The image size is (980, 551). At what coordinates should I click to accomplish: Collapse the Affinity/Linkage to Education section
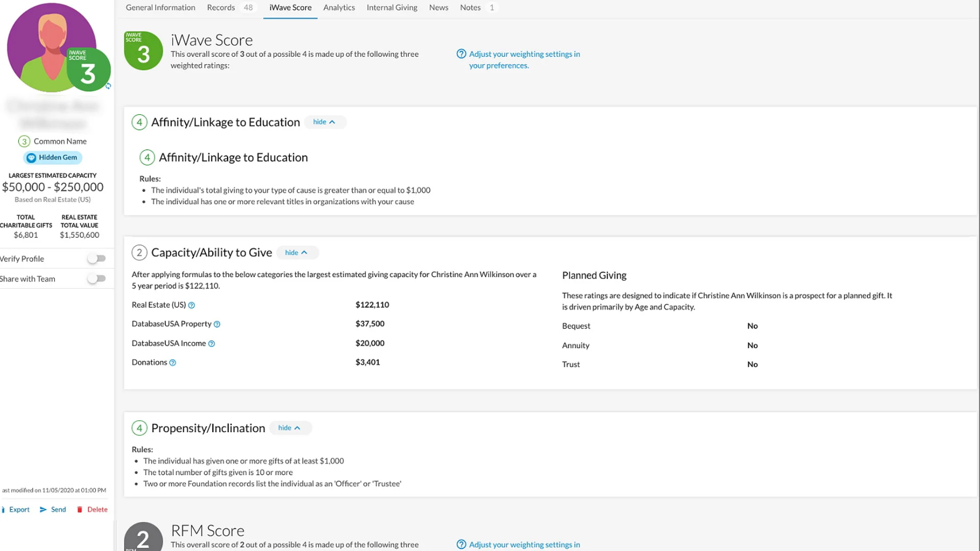pyautogui.click(x=325, y=122)
